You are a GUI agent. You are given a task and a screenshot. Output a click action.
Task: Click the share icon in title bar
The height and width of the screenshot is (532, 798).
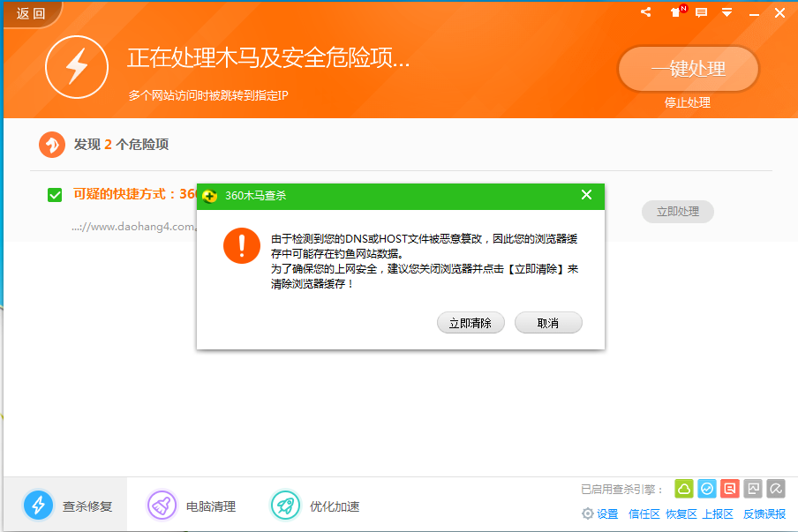(x=644, y=12)
